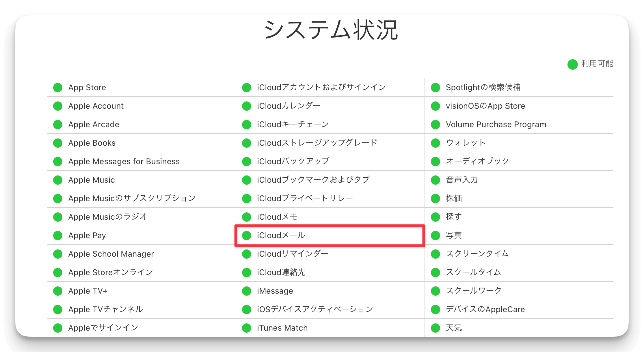Click the status dot beside iMessage
The image size is (644, 352).
coord(247,291)
